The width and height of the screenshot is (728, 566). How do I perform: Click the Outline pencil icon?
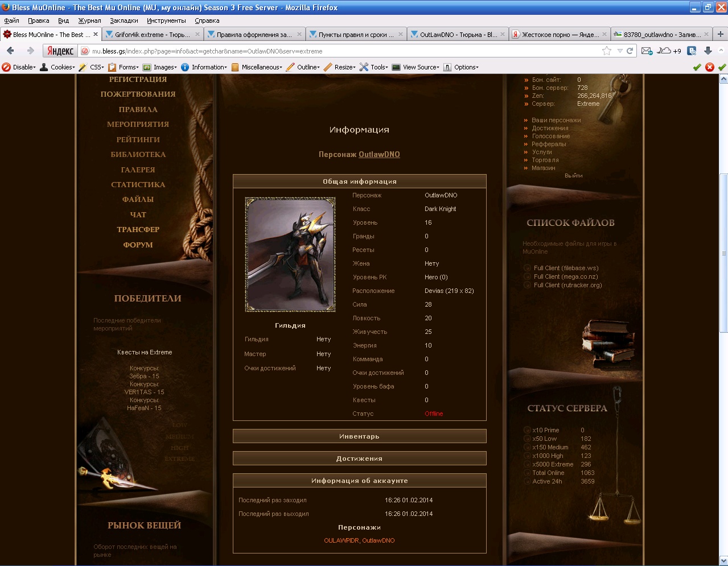click(x=290, y=67)
